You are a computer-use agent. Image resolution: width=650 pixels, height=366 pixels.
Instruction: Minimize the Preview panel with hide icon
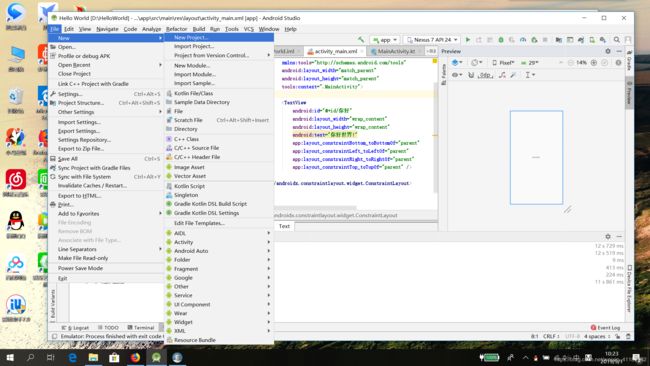(x=619, y=51)
